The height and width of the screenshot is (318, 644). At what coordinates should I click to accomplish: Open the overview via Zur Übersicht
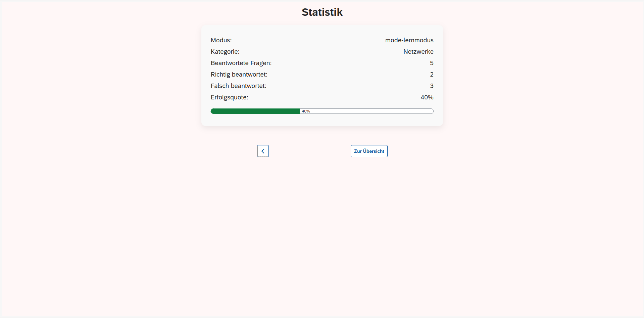coord(369,151)
